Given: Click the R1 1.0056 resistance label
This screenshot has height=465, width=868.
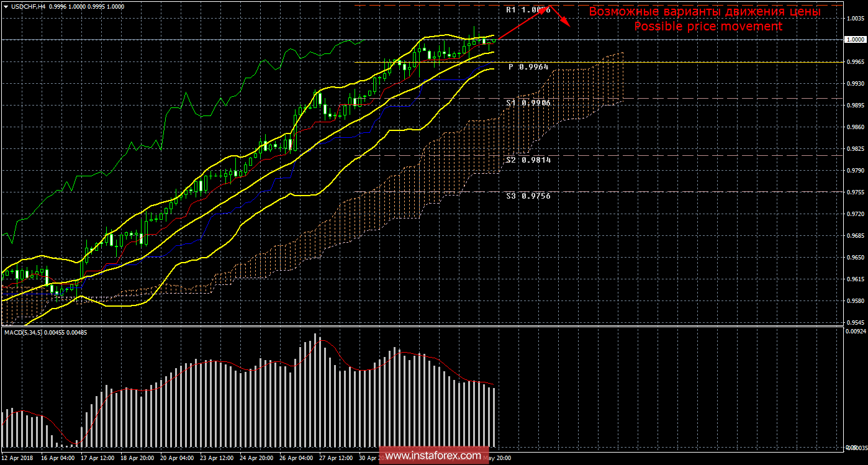Looking at the screenshot, I should [528, 11].
